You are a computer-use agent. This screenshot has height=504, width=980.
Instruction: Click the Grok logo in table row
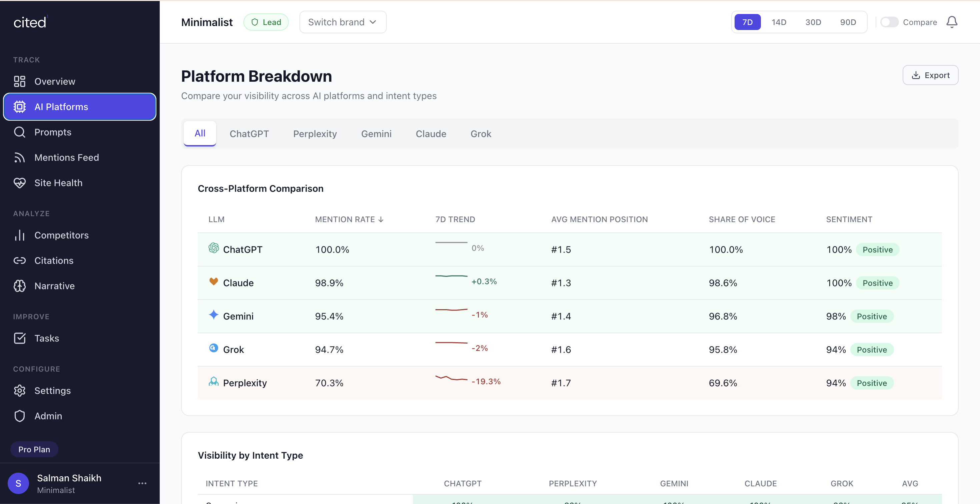[x=213, y=348]
